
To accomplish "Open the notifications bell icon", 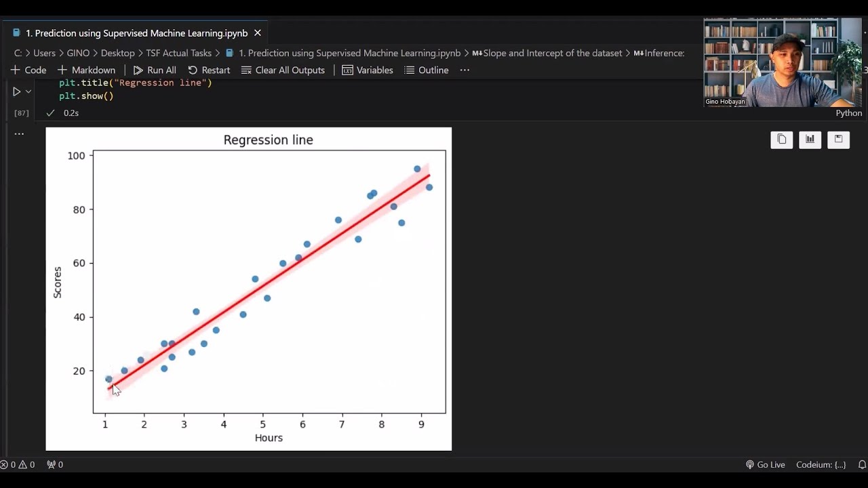I will [862, 465].
